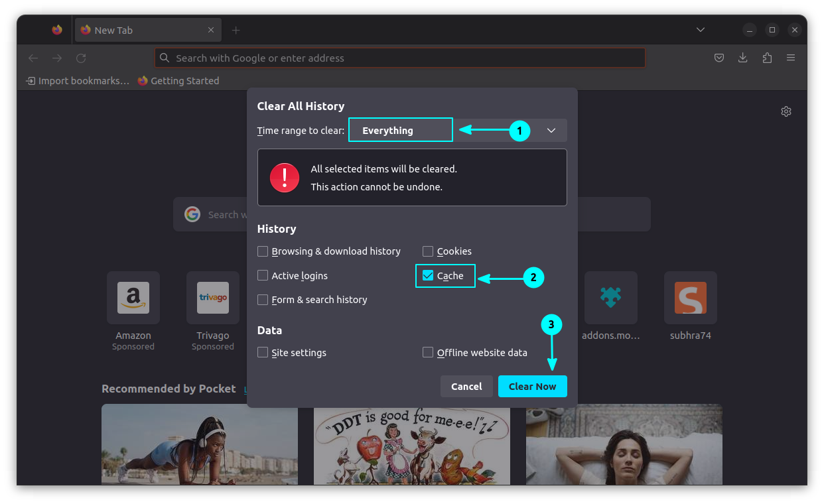
Task: Open the Extensions panel
Action: [x=767, y=58]
